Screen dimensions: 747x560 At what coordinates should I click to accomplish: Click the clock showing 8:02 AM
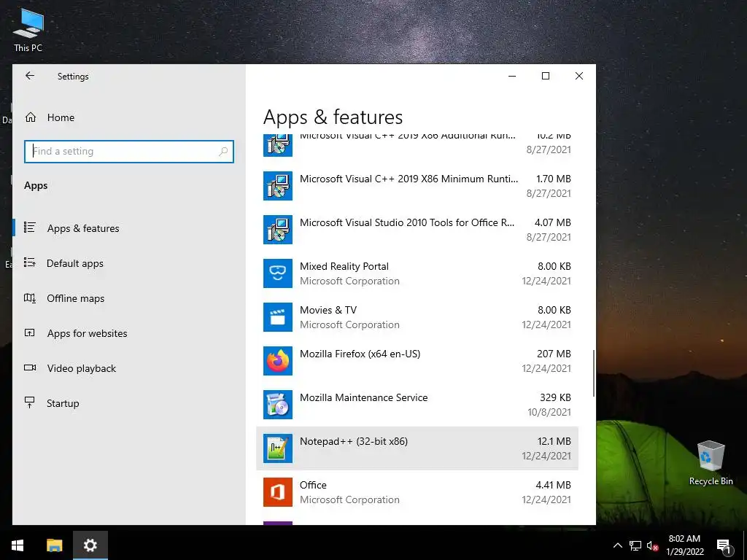pos(684,539)
